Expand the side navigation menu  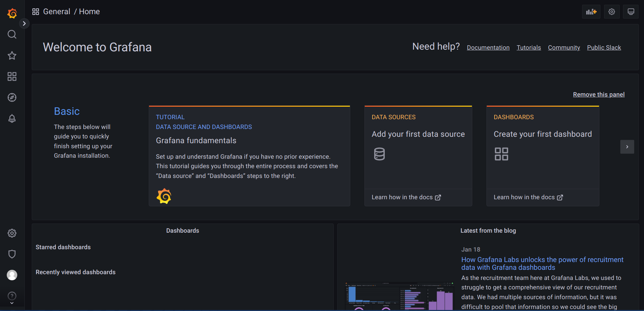coord(24,23)
